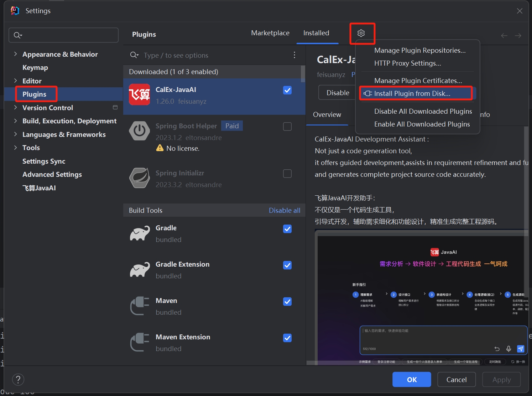The height and width of the screenshot is (396, 532).
Task: Go back with the left arrow
Action: coord(504,35)
